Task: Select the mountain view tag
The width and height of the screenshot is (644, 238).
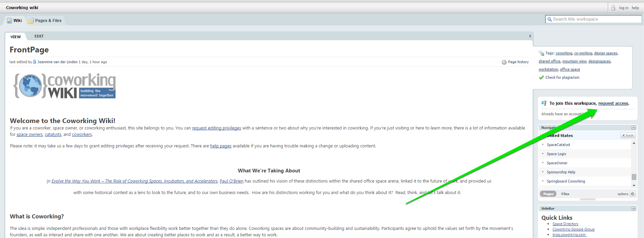Action: [x=574, y=62]
